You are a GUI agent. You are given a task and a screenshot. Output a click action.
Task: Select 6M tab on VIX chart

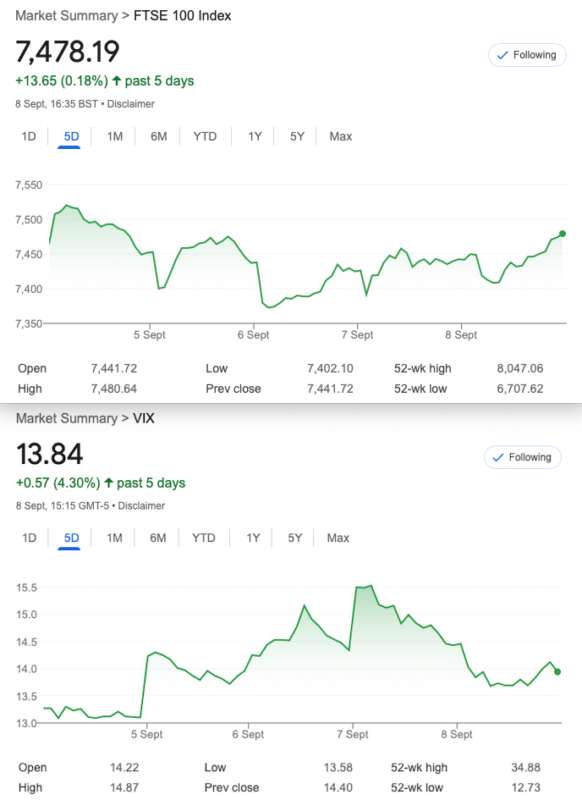tap(158, 538)
